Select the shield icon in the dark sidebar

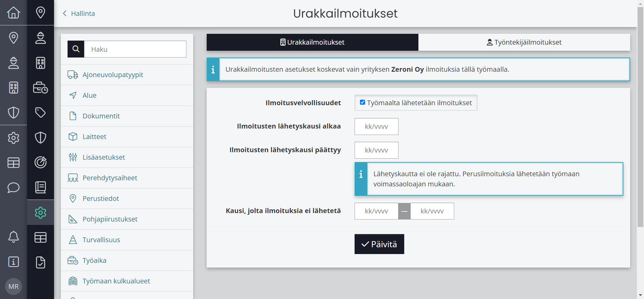[41, 138]
